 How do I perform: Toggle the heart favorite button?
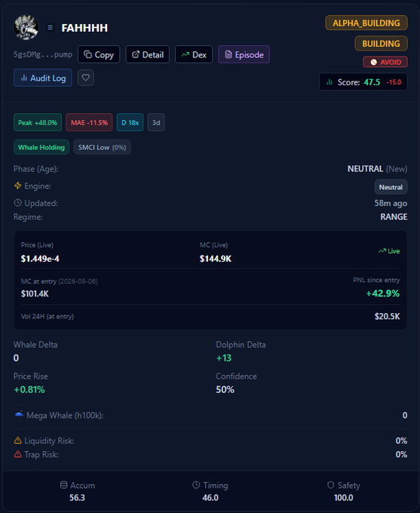86,78
